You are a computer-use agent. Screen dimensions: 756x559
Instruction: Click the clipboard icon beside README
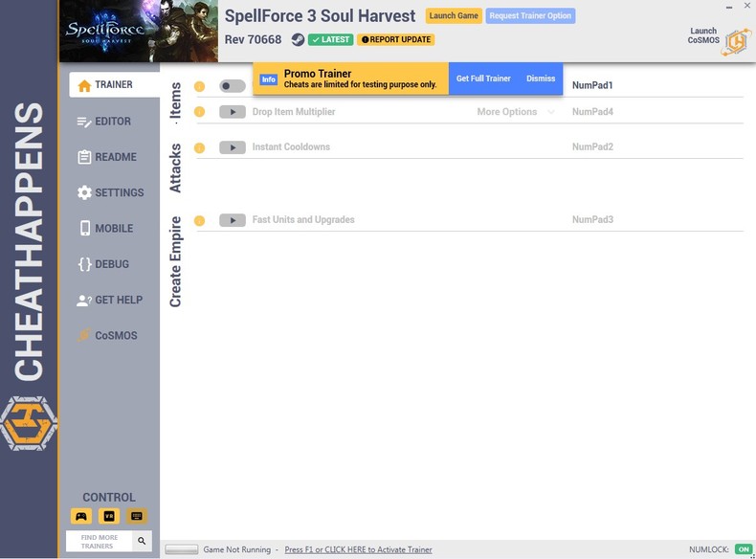(x=84, y=157)
